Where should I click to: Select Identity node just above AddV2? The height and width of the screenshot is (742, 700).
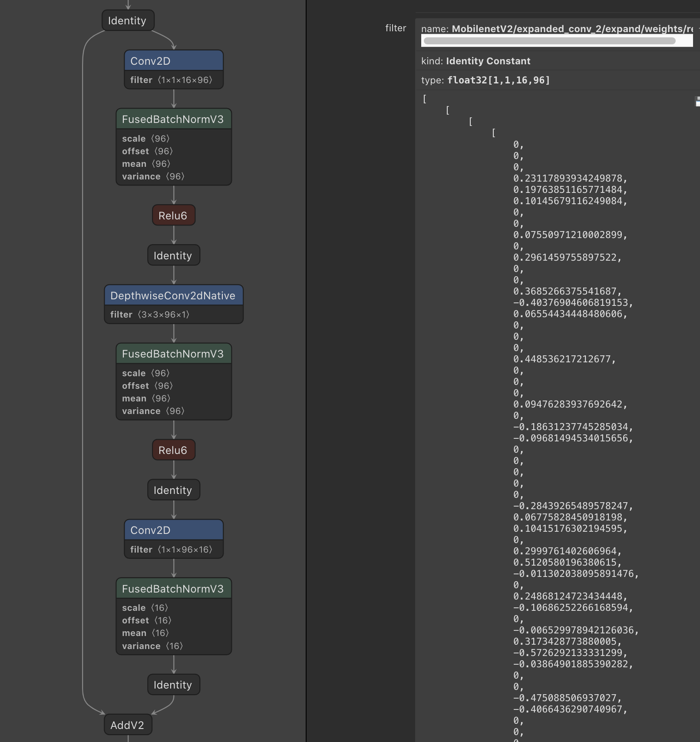174,685
